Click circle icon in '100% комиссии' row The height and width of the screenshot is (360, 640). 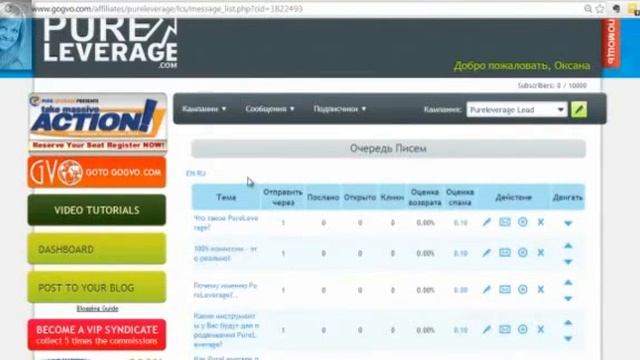522,253
